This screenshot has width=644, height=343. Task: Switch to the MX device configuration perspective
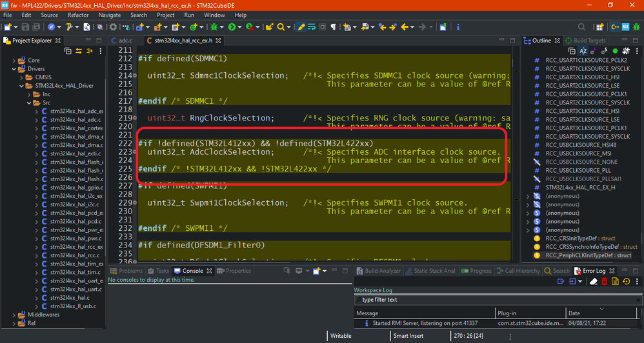pyautogui.click(x=625, y=27)
